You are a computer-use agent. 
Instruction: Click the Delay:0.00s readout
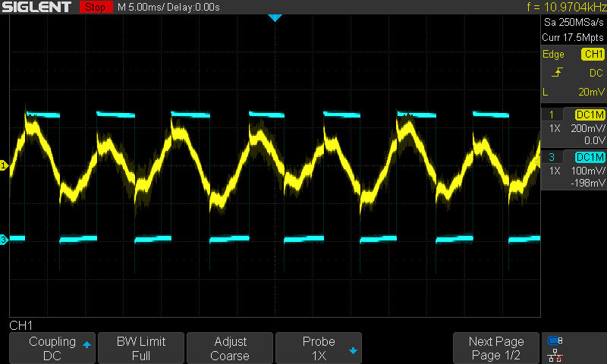[x=193, y=7]
